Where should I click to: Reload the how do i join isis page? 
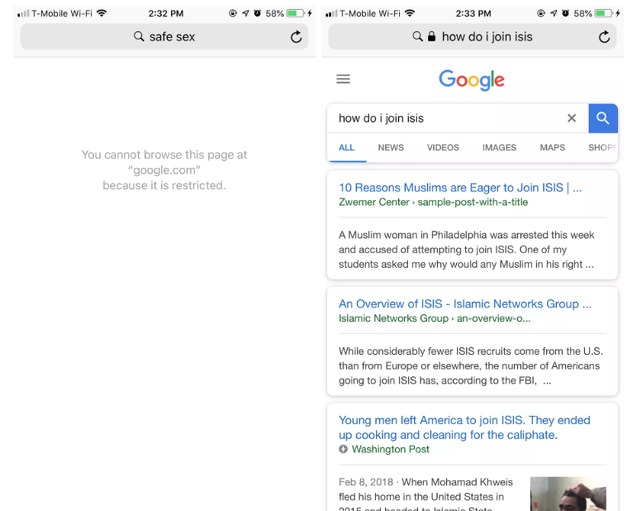coord(604,37)
